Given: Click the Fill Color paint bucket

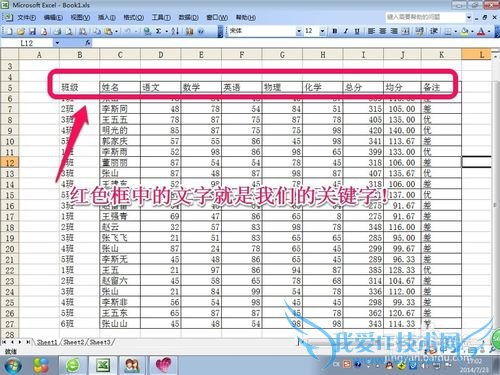Looking at the screenshot, I should pos(464,32).
